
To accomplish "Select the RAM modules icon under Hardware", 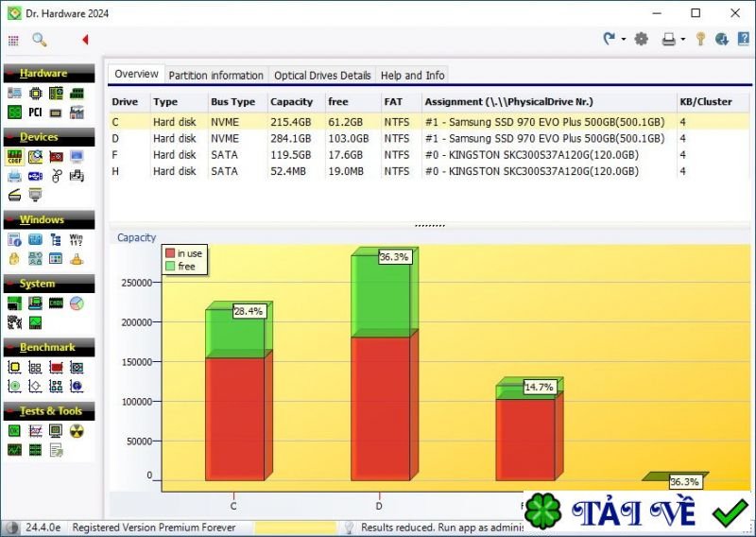I will point(77,93).
